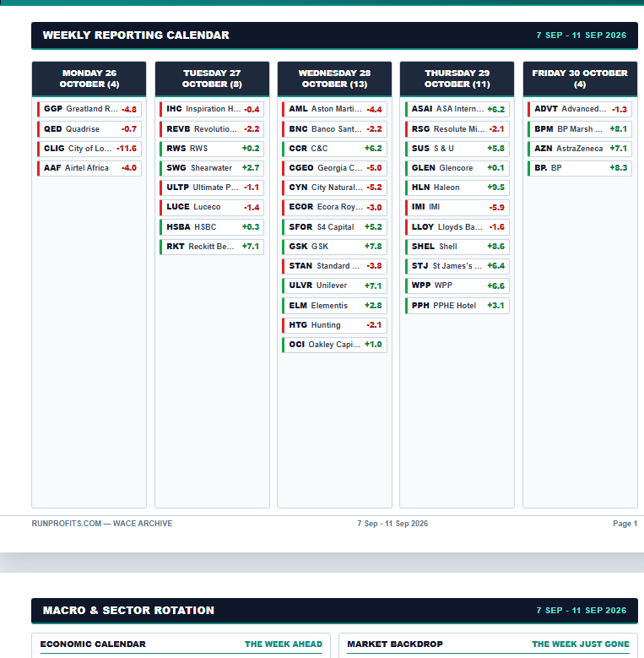
Task: Click the footer date range 7 Sep - 11 Sep 2026
Action: pos(392,524)
